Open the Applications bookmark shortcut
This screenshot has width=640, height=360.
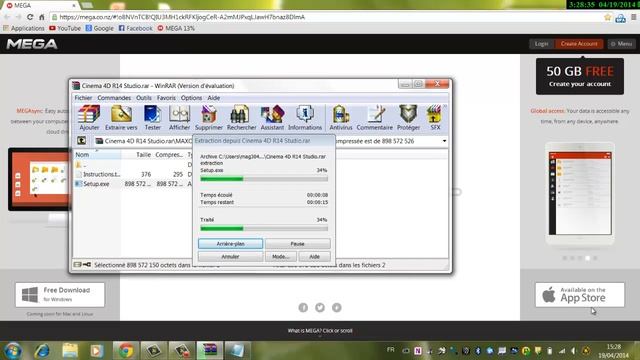pyautogui.click(x=24, y=28)
